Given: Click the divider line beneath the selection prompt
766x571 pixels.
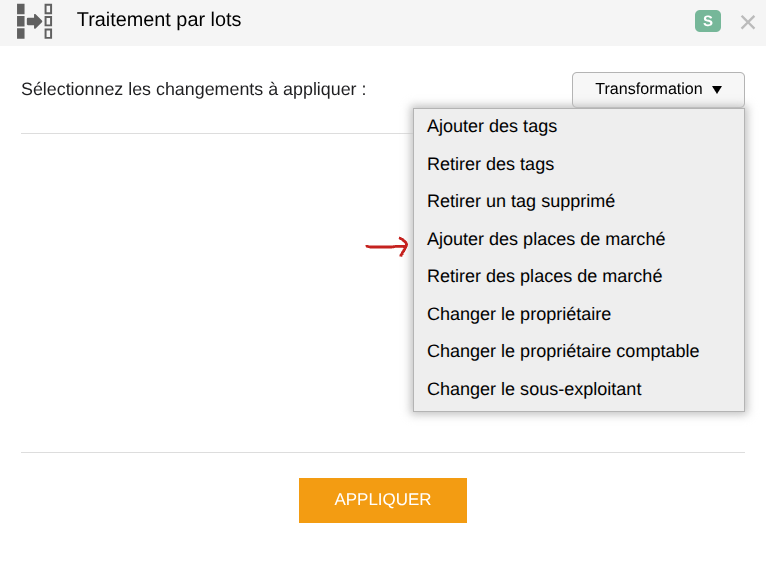Looking at the screenshot, I should pyautogui.click(x=217, y=133).
